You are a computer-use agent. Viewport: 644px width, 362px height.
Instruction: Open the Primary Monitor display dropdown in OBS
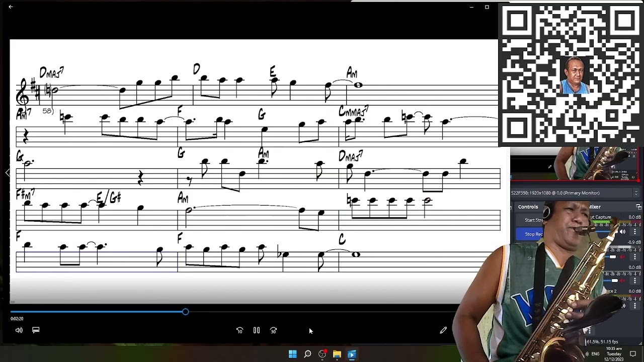click(x=574, y=193)
